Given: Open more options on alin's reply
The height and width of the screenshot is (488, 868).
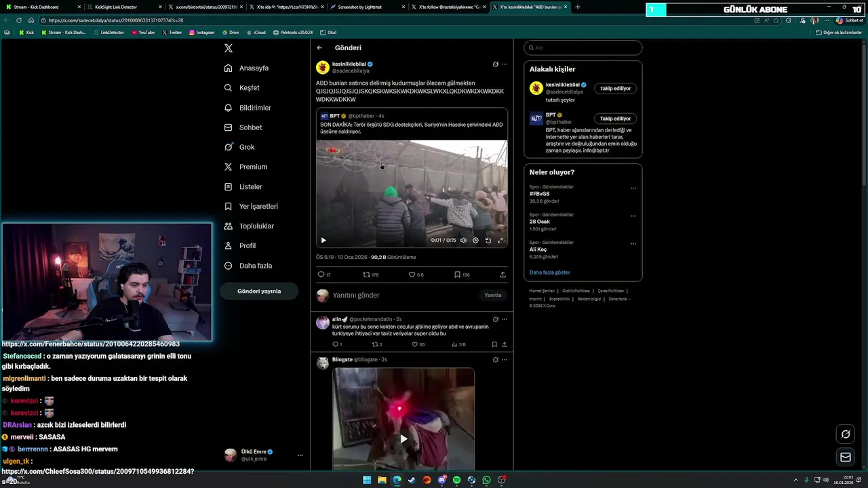Looking at the screenshot, I should tap(504, 319).
